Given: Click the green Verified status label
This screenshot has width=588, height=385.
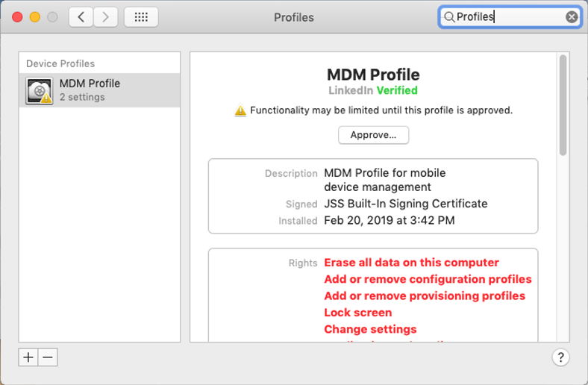Looking at the screenshot, I should [397, 90].
